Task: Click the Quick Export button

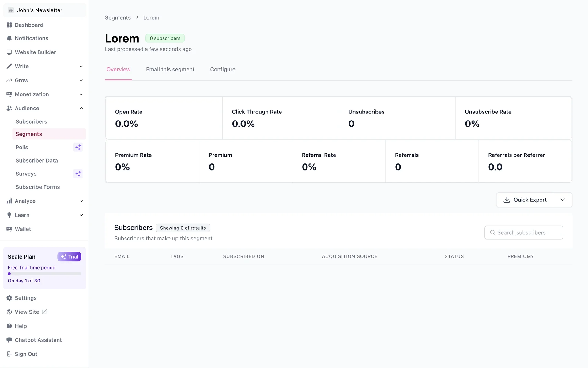Action: click(525, 200)
